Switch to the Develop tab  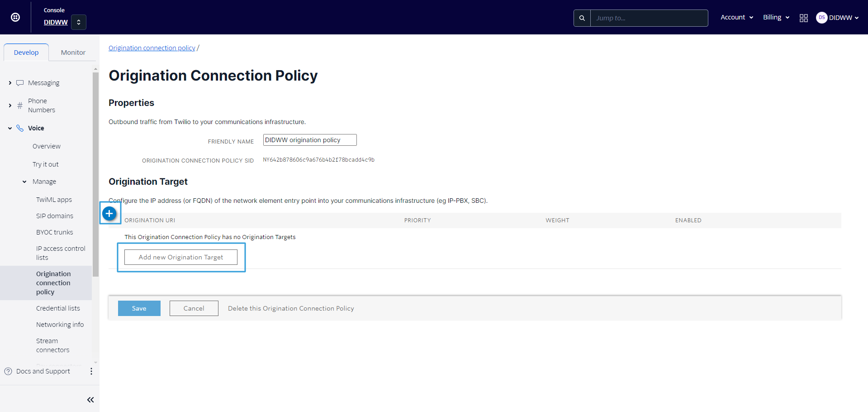(x=26, y=53)
